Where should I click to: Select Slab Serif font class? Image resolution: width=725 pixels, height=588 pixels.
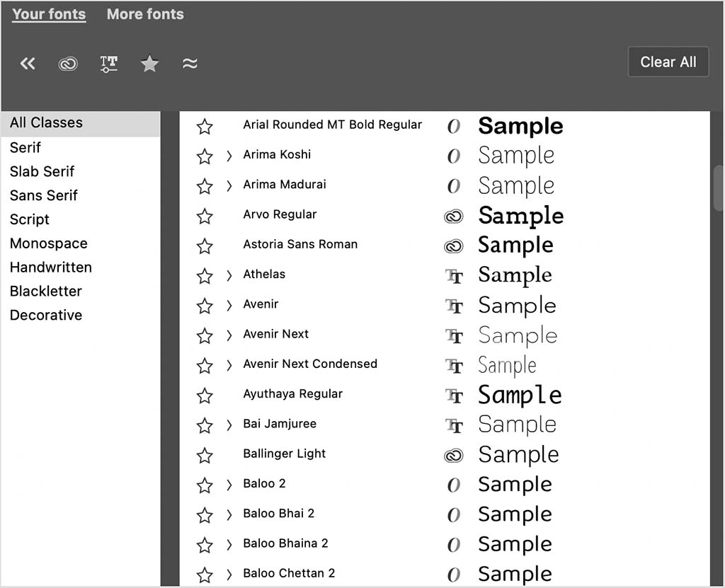[42, 171]
